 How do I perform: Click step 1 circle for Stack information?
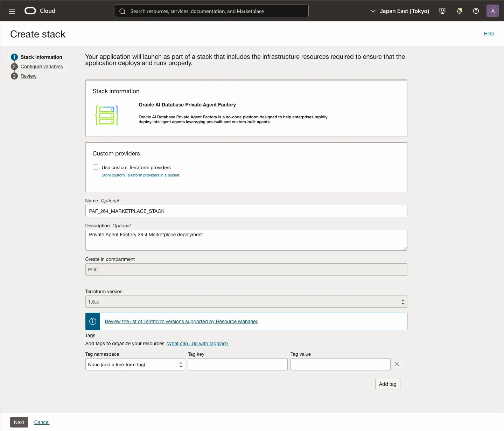[14, 57]
